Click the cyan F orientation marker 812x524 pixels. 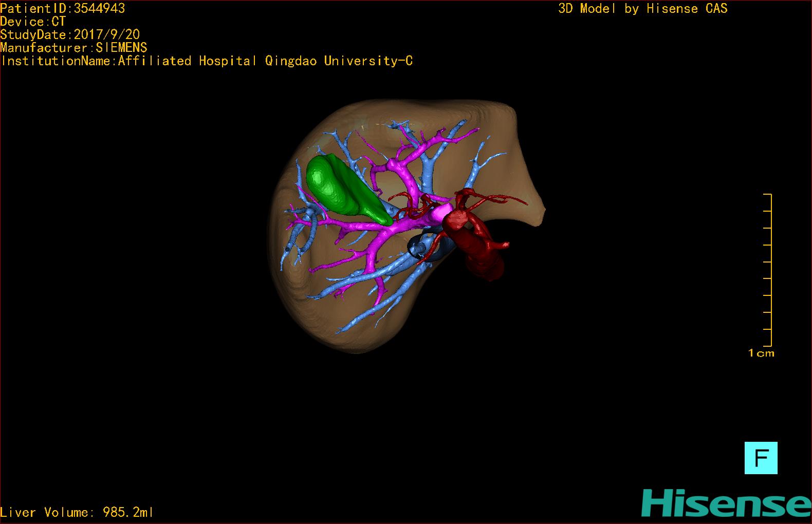click(x=761, y=458)
